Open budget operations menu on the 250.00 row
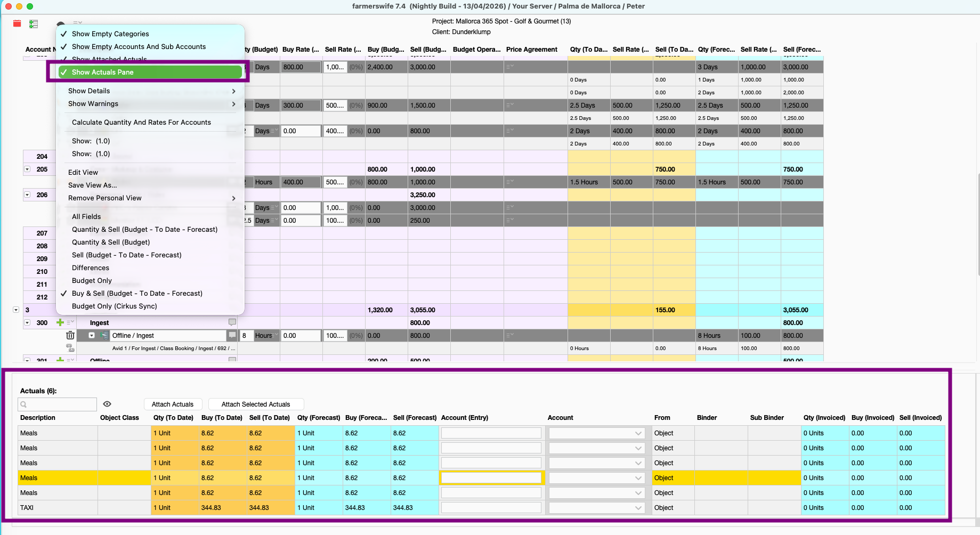Image resolution: width=980 pixels, height=535 pixels. point(510,220)
